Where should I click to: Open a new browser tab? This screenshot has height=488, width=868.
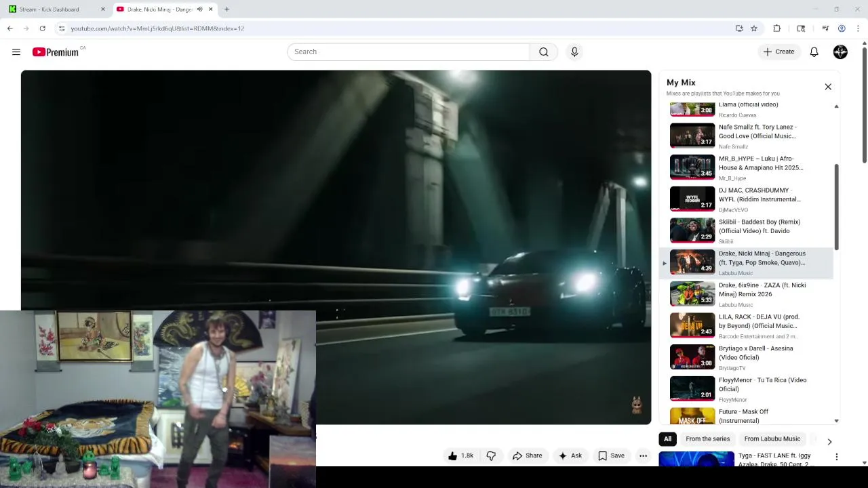[x=226, y=9]
